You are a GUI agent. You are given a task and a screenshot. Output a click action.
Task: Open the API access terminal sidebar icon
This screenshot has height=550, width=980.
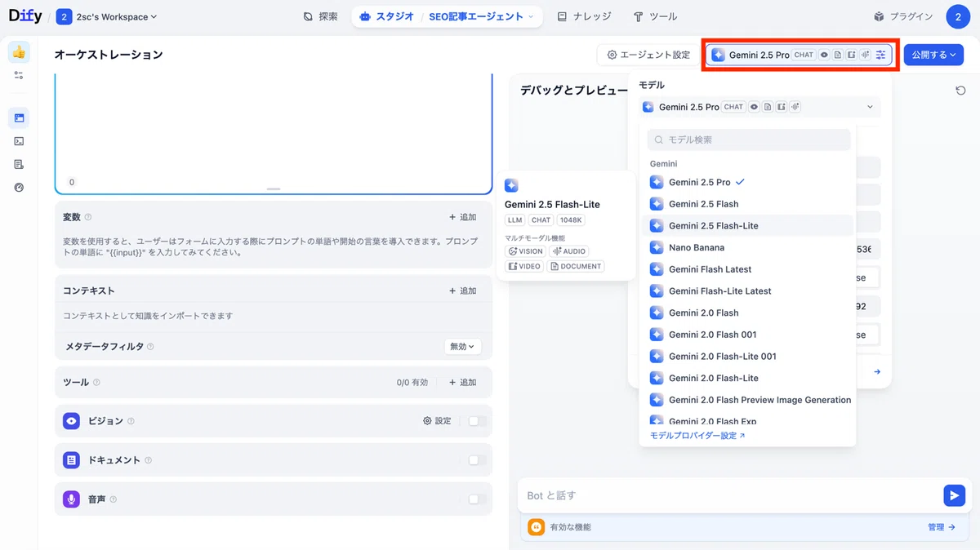click(x=19, y=141)
